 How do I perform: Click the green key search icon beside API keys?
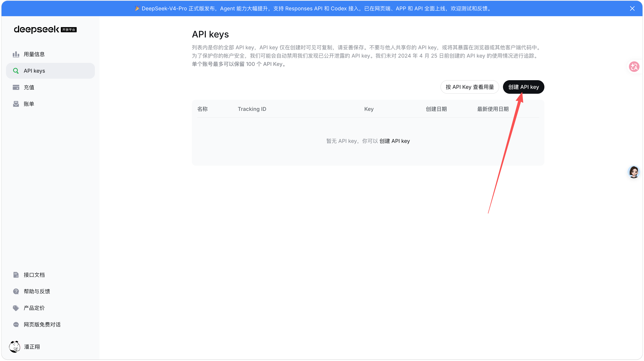[x=16, y=71]
